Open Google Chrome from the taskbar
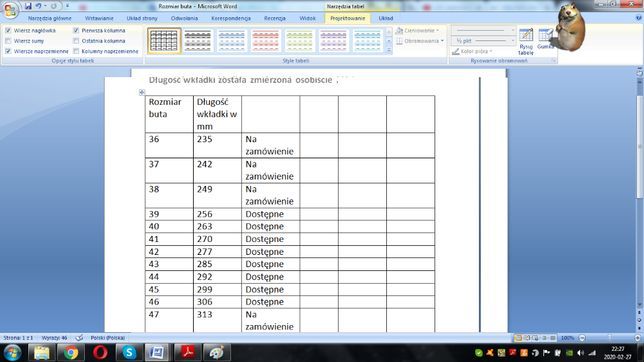This screenshot has height=362, width=644. click(x=71, y=353)
